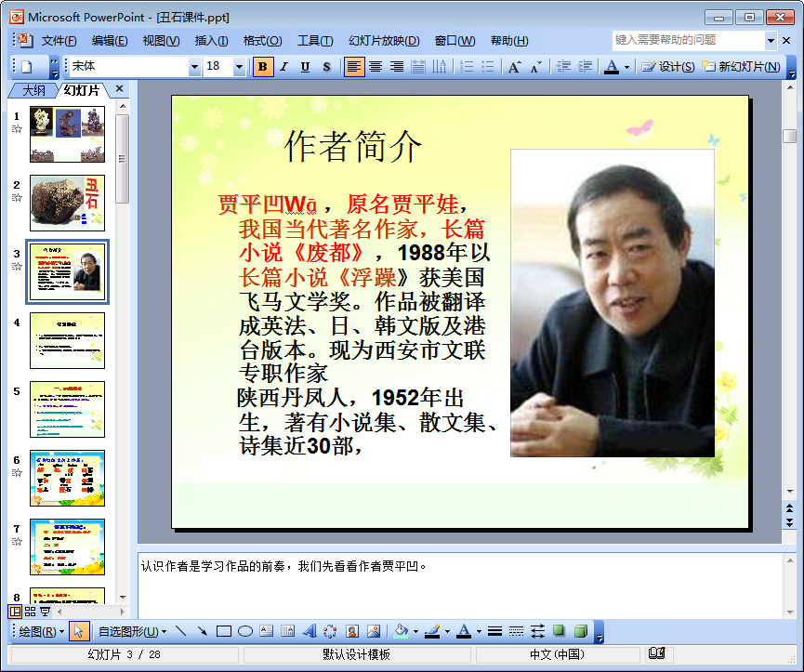Click the New document icon

pos(27,67)
